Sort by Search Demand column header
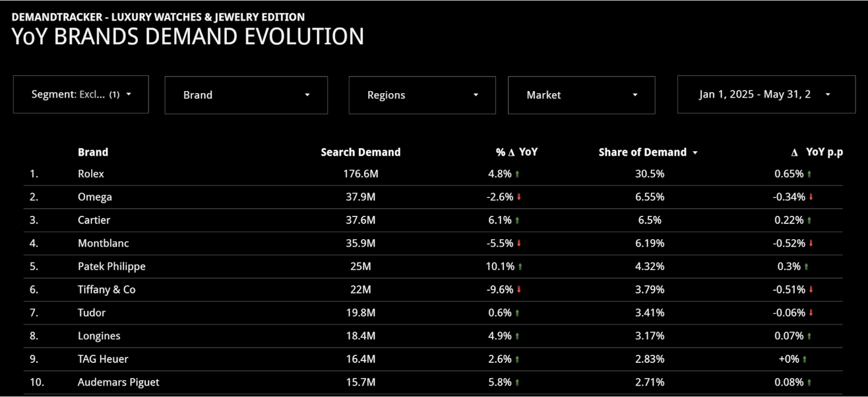 (361, 152)
